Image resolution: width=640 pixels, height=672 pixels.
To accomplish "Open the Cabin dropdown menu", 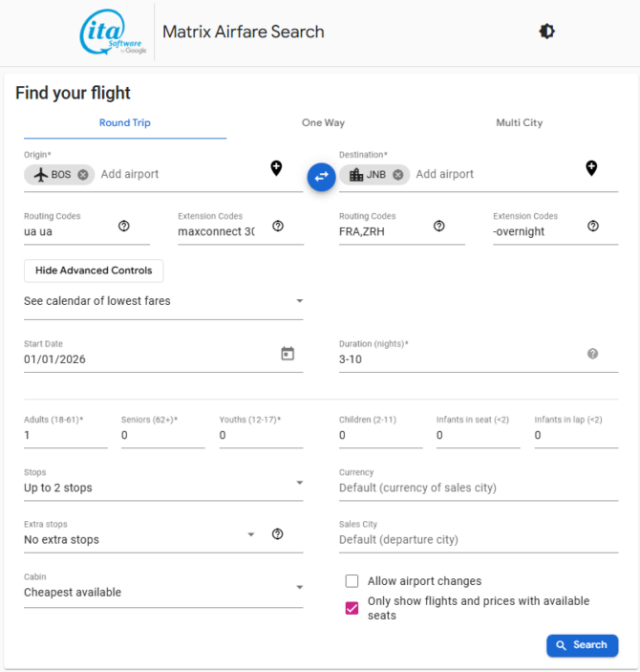I will [x=163, y=589].
